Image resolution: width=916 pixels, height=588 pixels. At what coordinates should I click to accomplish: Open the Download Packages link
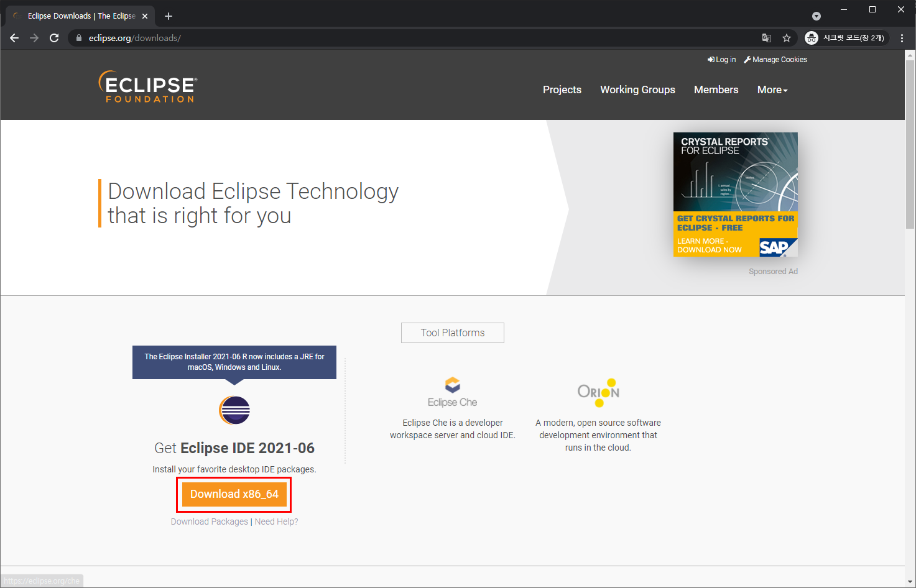[210, 521]
